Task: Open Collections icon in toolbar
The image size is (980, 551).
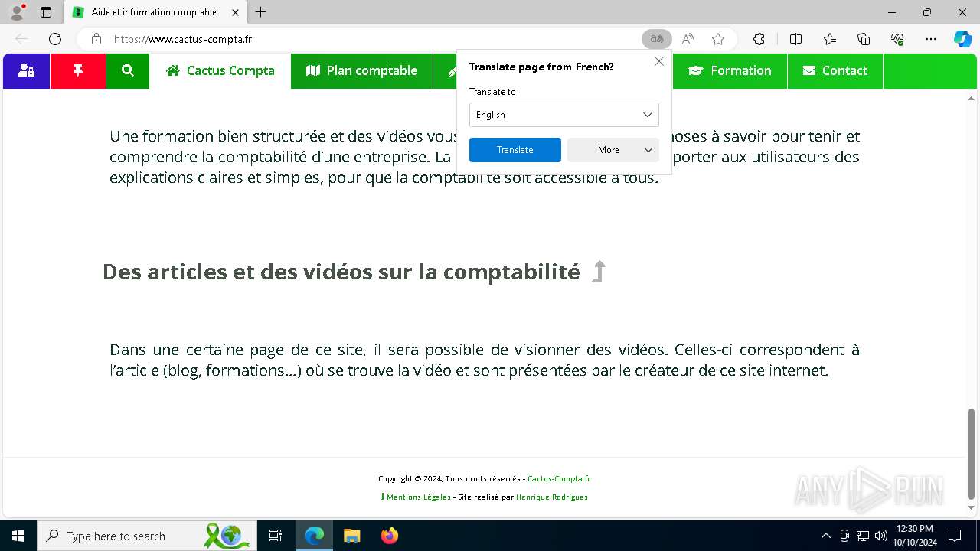Action: click(x=864, y=39)
